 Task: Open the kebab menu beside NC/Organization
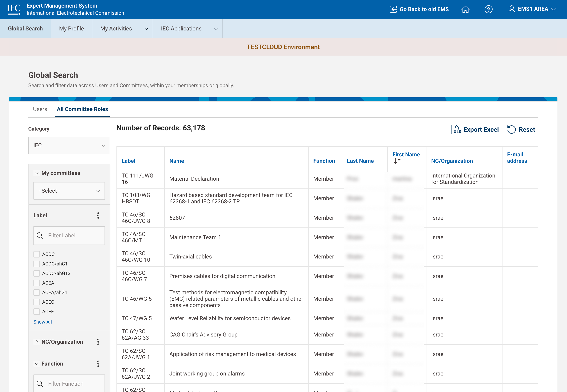pos(98,342)
